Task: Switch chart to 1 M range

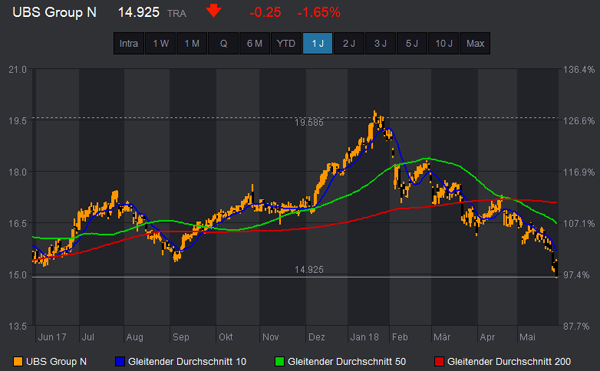Action: pyautogui.click(x=192, y=44)
